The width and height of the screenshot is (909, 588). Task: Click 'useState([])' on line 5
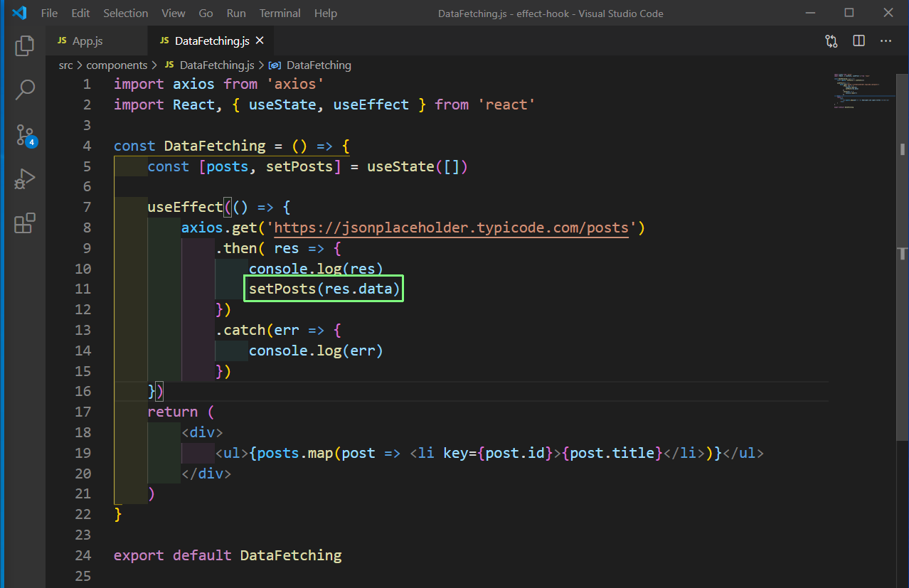tap(417, 166)
